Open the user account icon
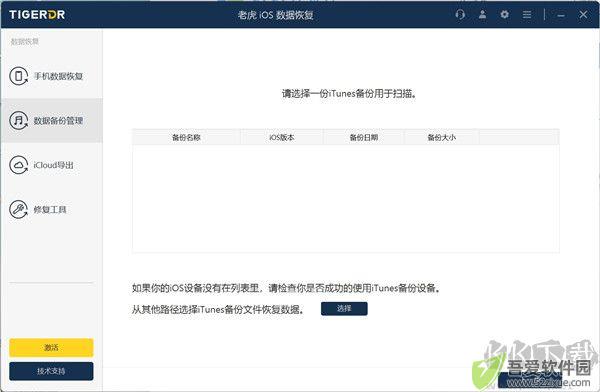Screen dimensions: 600x392 click(x=483, y=15)
